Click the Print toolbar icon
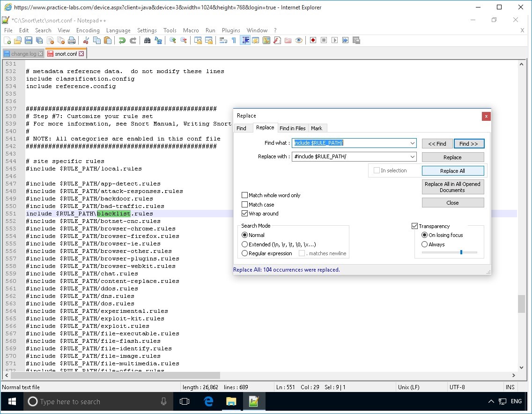 72,41
